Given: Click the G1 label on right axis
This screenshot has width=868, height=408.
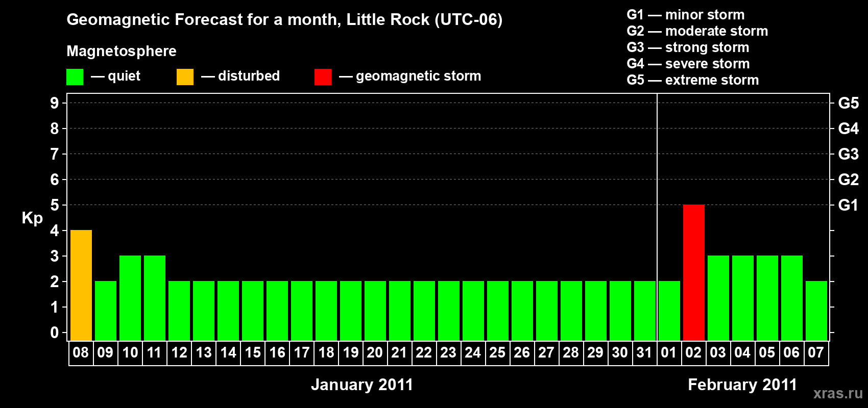Looking at the screenshot, I should pyautogui.click(x=849, y=205).
